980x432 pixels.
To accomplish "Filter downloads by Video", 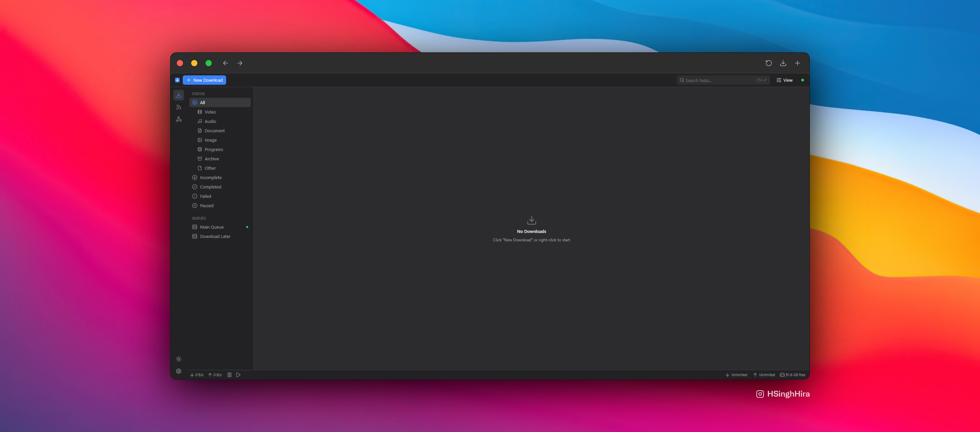I will pyautogui.click(x=220, y=112).
